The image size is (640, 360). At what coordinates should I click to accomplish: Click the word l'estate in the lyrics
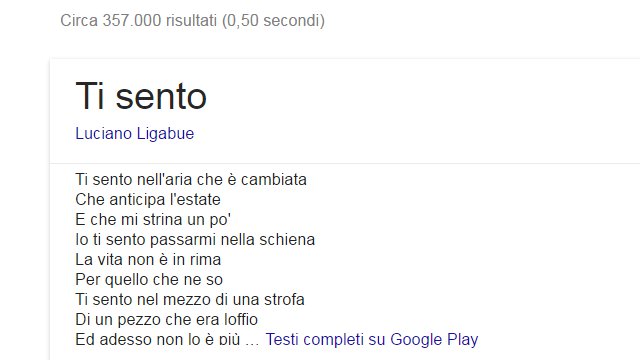(x=195, y=200)
